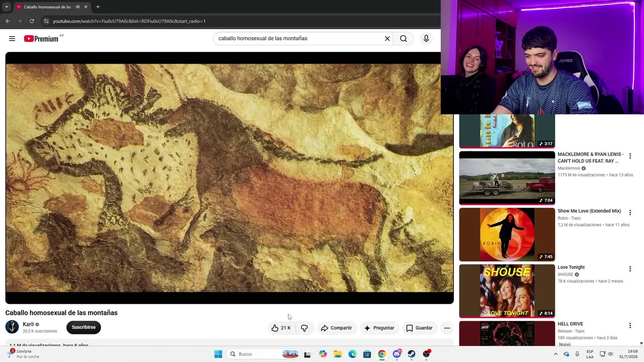Viewport: 644px width, 362px height.
Task: Play the Show Me Love thumbnail
Action: click(x=507, y=234)
